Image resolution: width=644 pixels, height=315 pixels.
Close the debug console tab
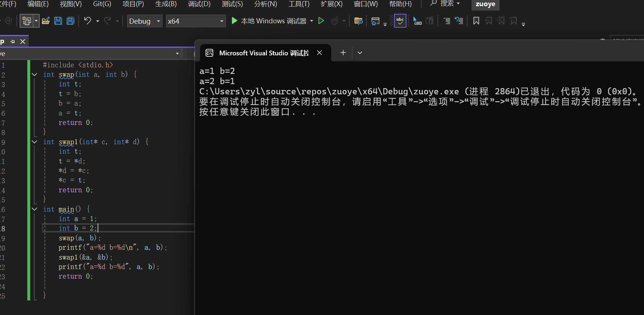[319, 53]
